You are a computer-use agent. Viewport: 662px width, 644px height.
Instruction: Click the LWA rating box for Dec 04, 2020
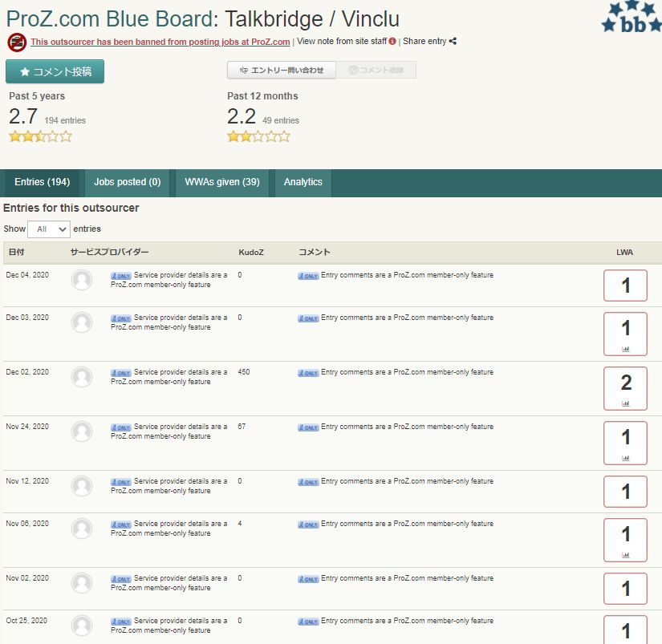coord(625,286)
